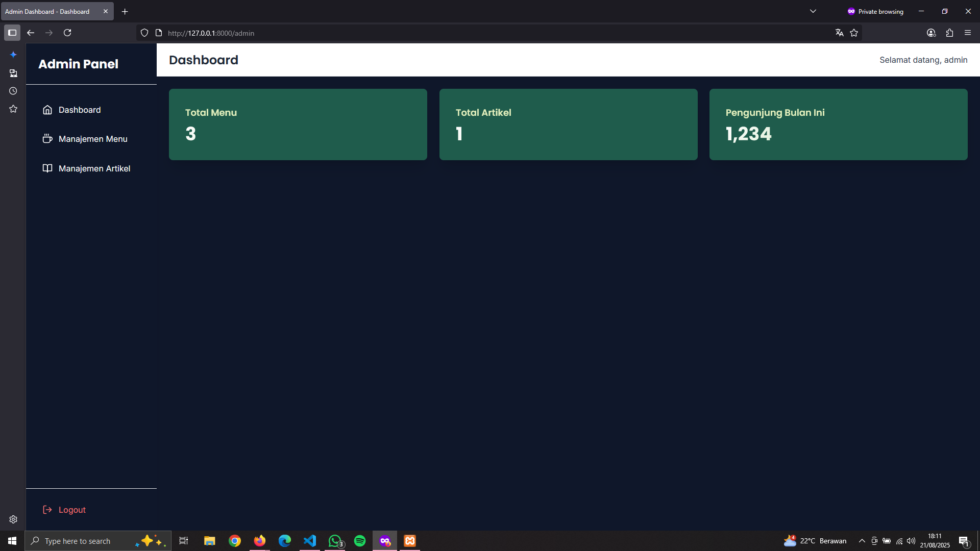
Task: Open the Firefox sidebar history clock icon
Action: pyautogui.click(x=13, y=91)
